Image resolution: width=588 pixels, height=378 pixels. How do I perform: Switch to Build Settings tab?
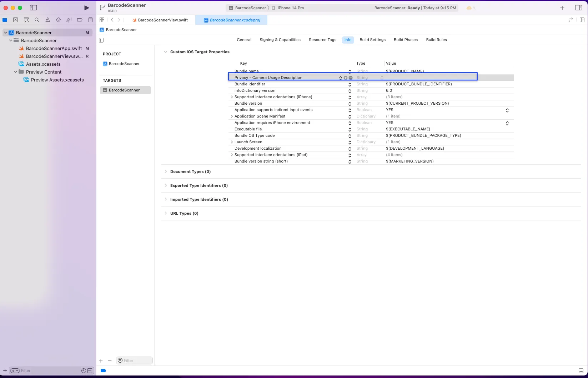[373, 40]
